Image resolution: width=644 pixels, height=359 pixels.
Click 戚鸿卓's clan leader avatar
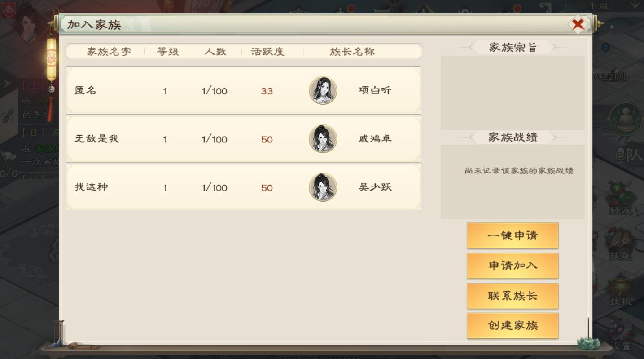coord(323,139)
